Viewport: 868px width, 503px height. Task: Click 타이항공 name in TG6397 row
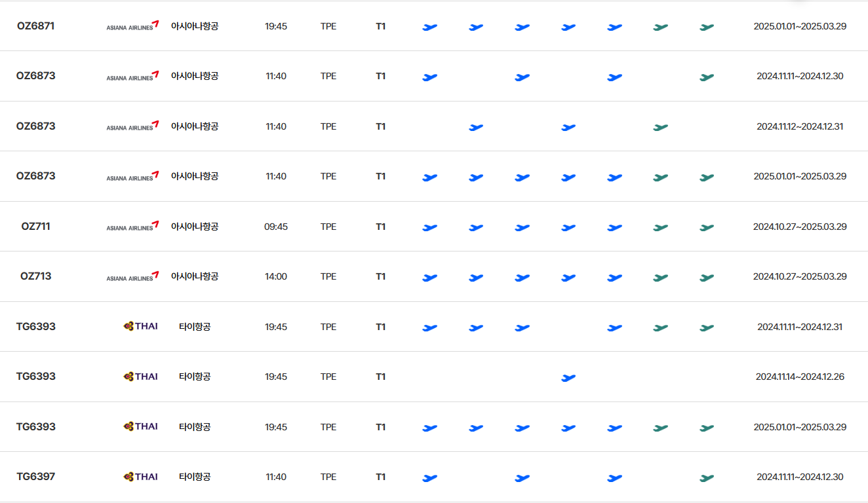tap(195, 477)
